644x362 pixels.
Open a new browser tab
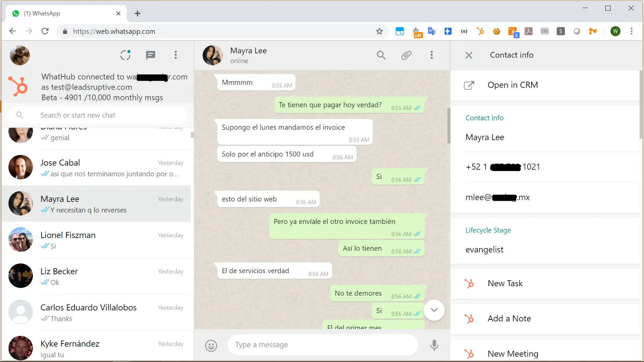137,13
